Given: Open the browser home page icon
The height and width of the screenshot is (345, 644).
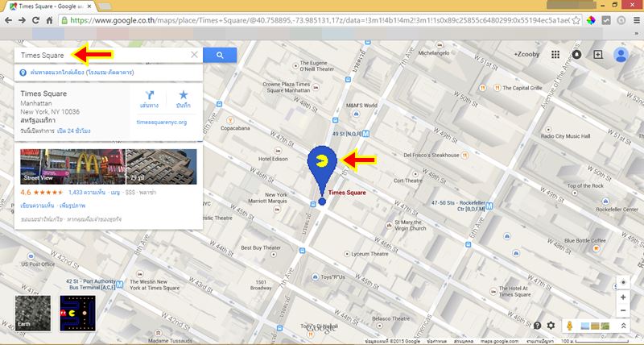Looking at the screenshot, I should click(49, 20).
